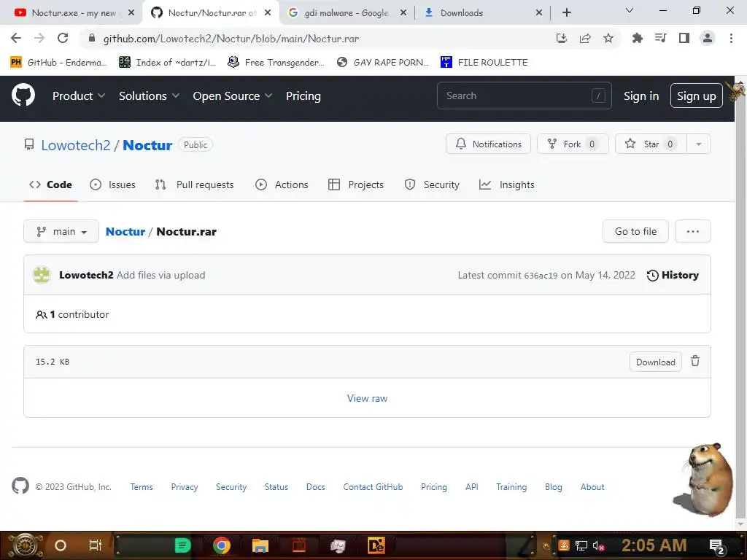
Task: Reload the page with refresh icon
Action: coord(63,38)
